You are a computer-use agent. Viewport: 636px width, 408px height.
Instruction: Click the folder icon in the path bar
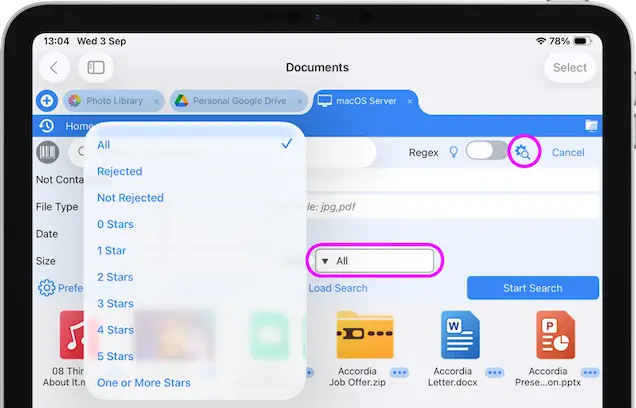pos(591,126)
